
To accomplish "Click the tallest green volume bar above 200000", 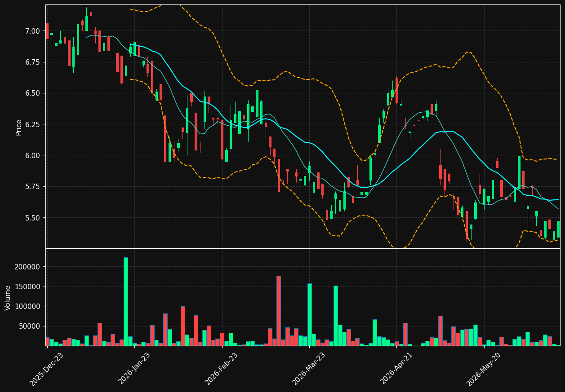I will click(x=126, y=301).
